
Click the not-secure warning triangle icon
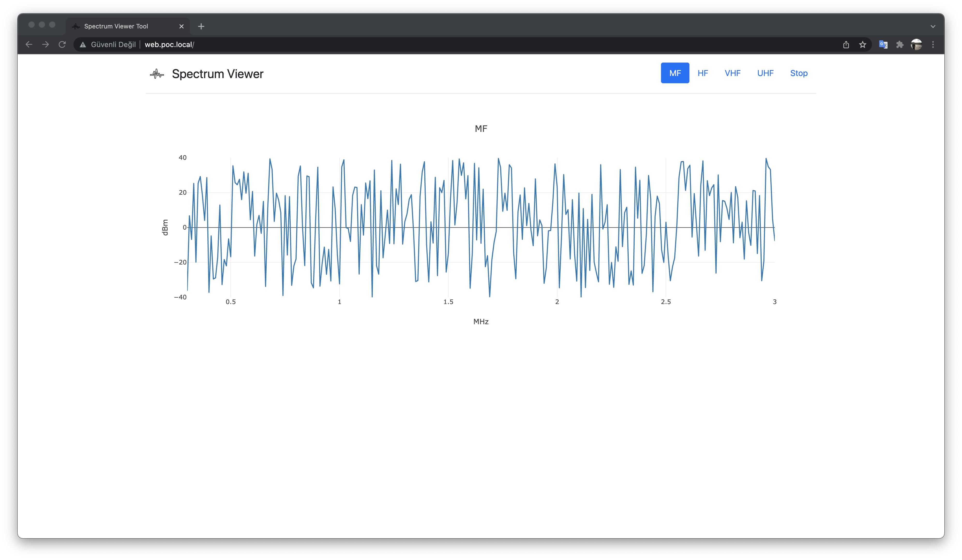click(x=83, y=45)
